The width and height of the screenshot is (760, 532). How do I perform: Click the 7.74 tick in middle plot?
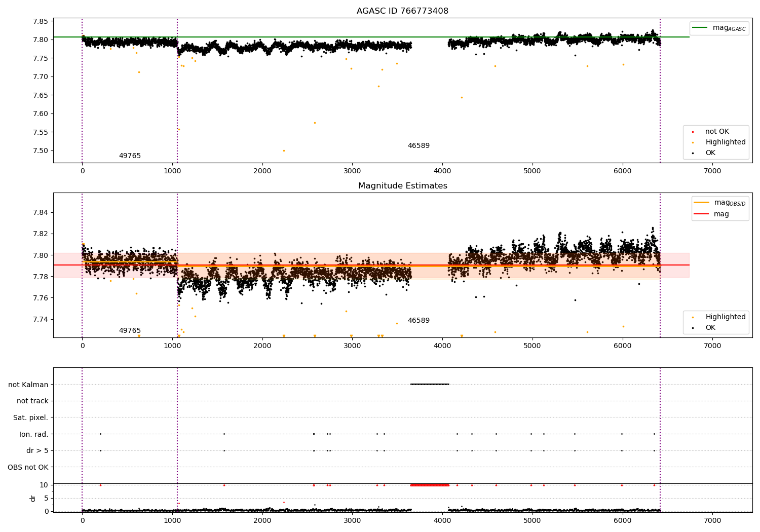[41, 319]
